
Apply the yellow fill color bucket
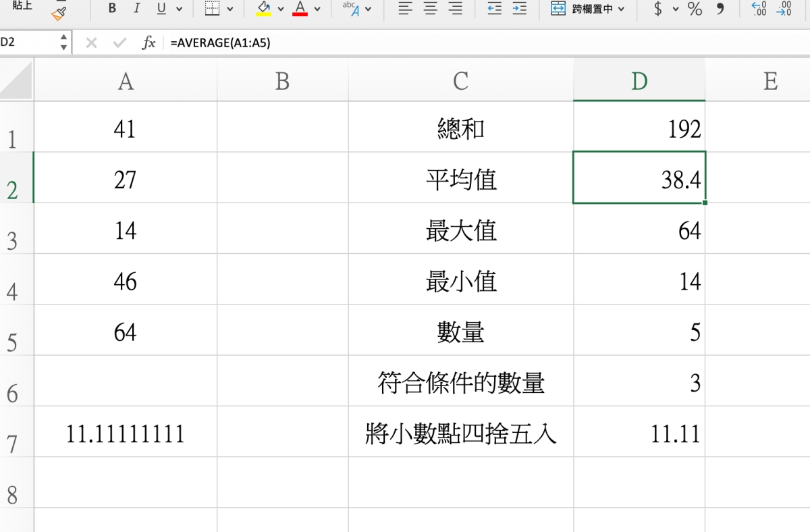264,9
